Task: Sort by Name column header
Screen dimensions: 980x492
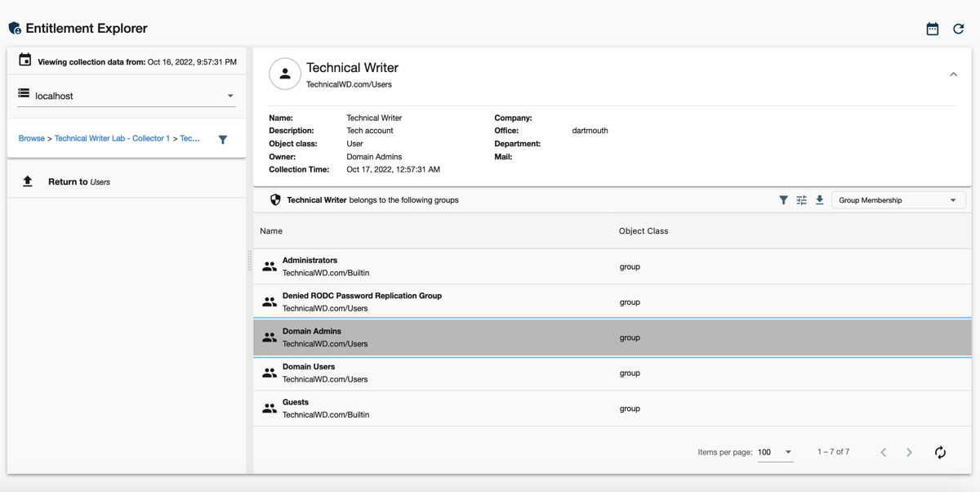Action: point(271,231)
